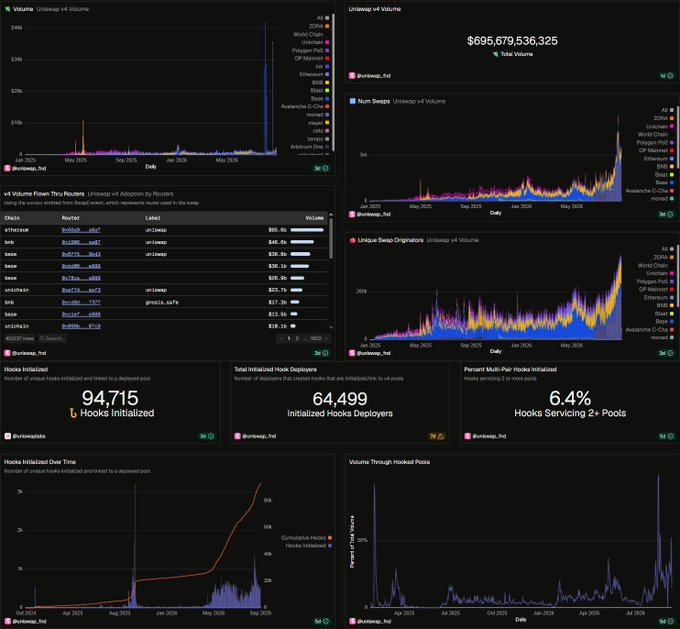The height and width of the screenshot is (629, 680).
Task: Toggle Blast series in Unique Swap Originators legend
Action: [665, 313]
